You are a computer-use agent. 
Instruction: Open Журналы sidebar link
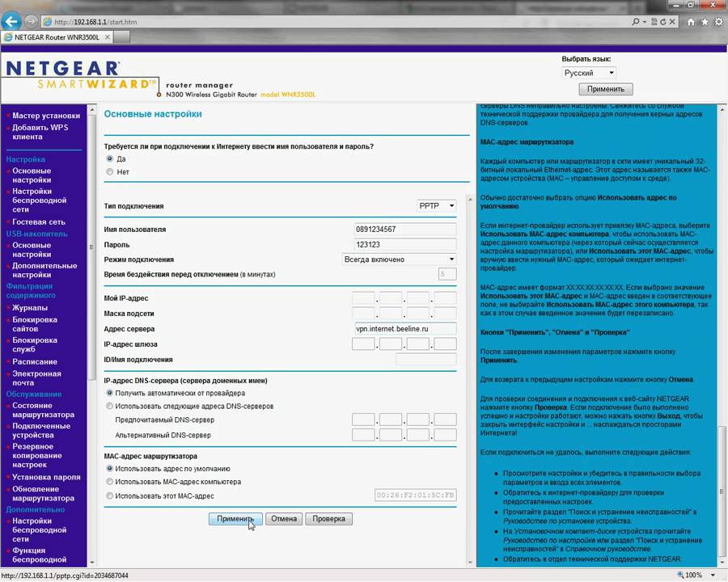click(x=30, y=308)
